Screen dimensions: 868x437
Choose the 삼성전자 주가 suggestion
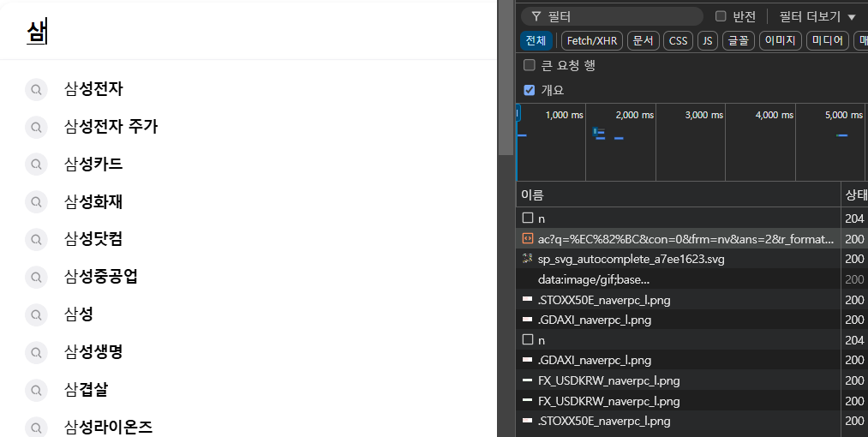click(x=111, y=127)
